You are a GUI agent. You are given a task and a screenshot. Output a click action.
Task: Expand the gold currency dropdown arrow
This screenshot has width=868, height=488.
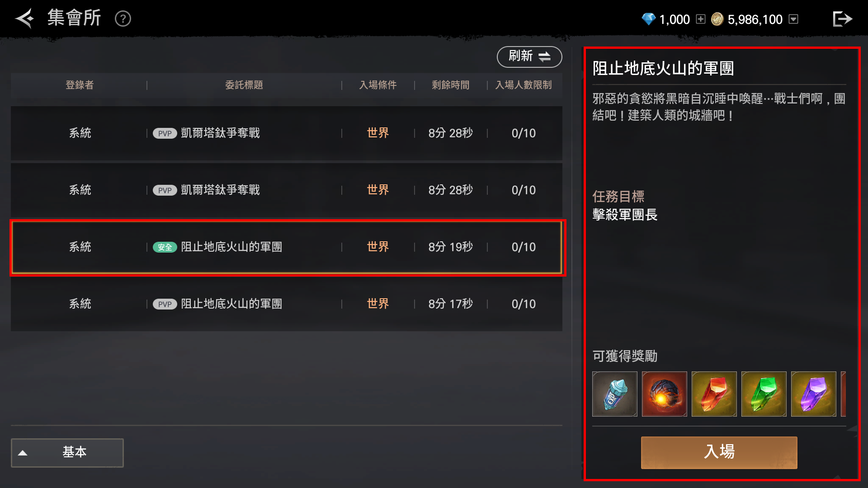(793, 19)
